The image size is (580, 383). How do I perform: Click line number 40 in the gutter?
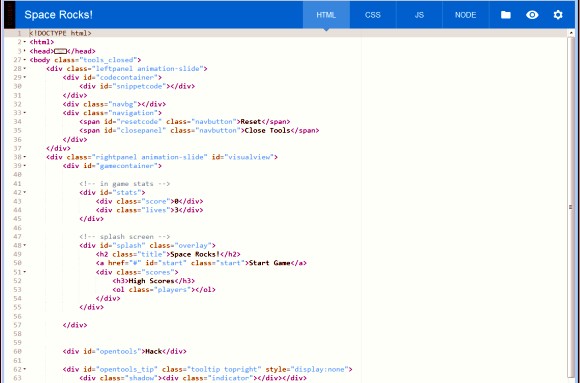(17, 175)
